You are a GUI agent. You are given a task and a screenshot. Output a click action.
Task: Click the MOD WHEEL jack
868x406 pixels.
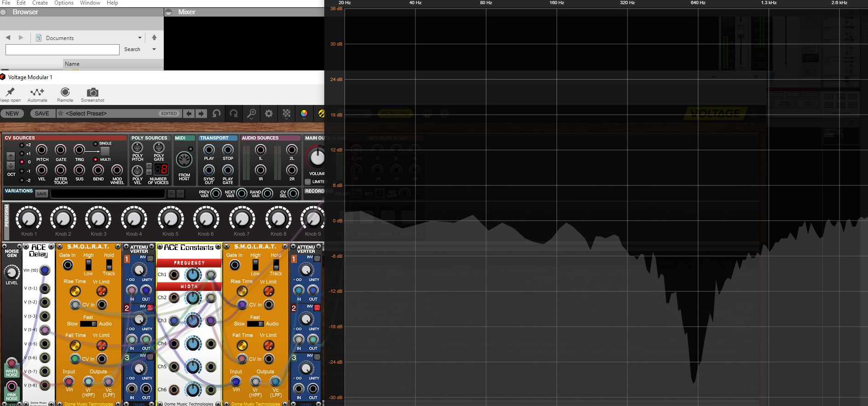[x=117, y=170]
